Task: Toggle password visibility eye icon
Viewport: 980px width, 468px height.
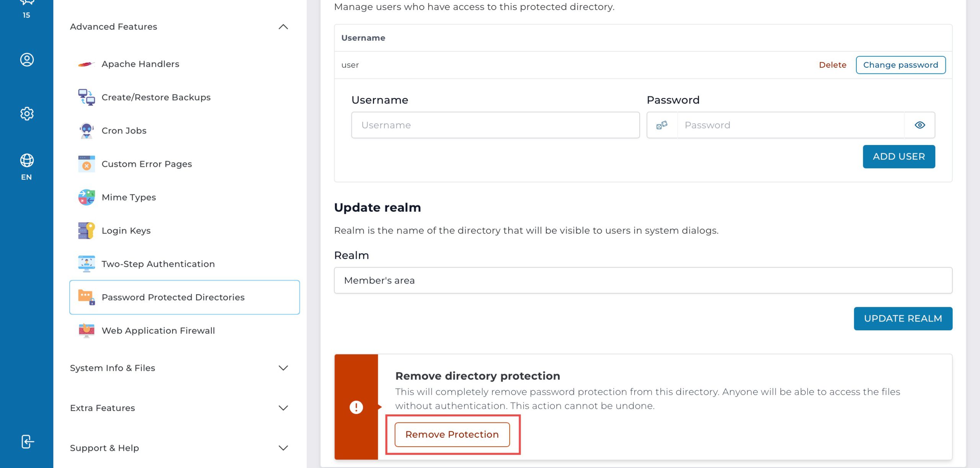Action: coord(920,125)
